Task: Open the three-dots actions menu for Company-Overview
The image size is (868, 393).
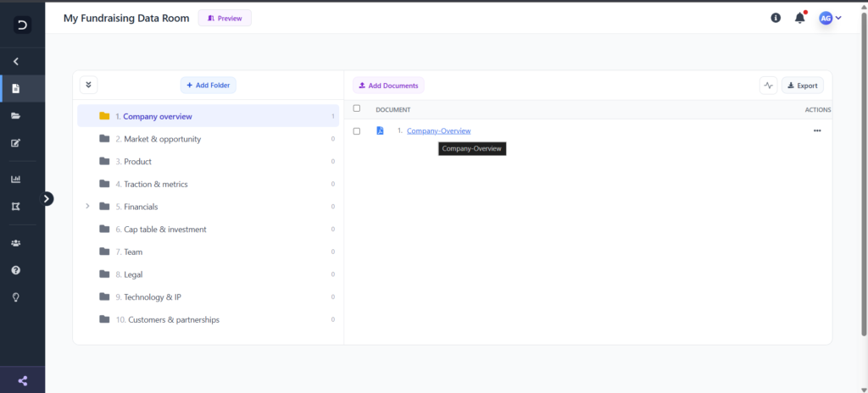Action: (817, 130)
